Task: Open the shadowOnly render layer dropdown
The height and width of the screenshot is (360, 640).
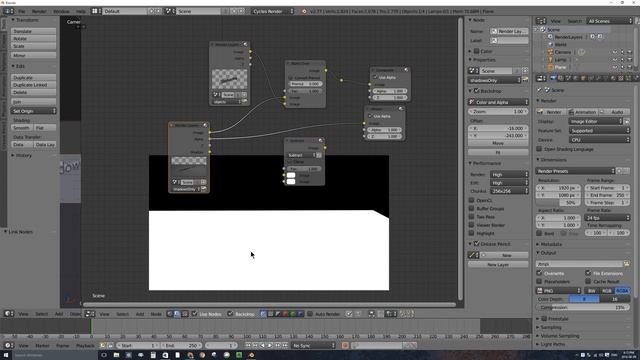Action: click(494, 80)
